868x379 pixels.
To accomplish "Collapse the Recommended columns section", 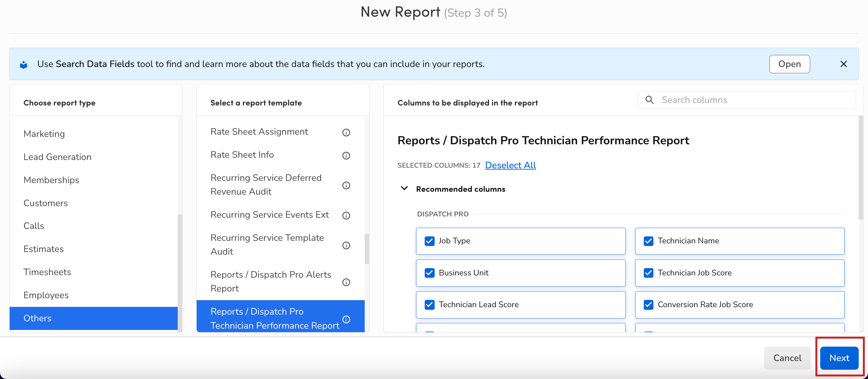I will click(x=404, y=189).
